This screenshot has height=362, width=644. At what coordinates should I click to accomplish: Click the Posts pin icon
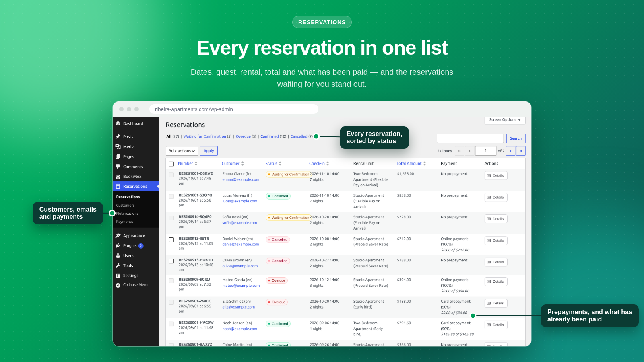click(x=118, y=137)
